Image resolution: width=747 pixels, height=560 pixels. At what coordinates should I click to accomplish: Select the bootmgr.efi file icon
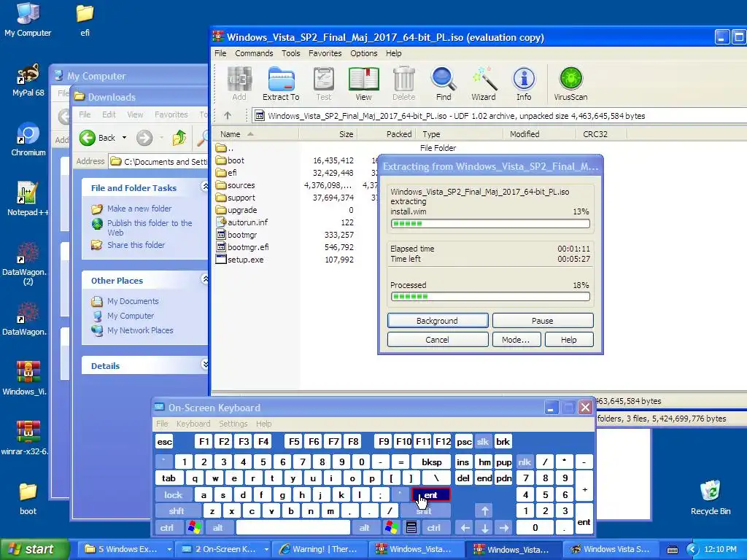click(x=220, y=247)
